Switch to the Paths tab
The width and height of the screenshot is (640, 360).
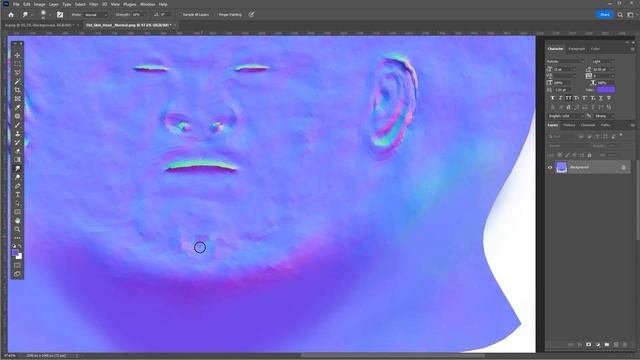tap(605, 125)
